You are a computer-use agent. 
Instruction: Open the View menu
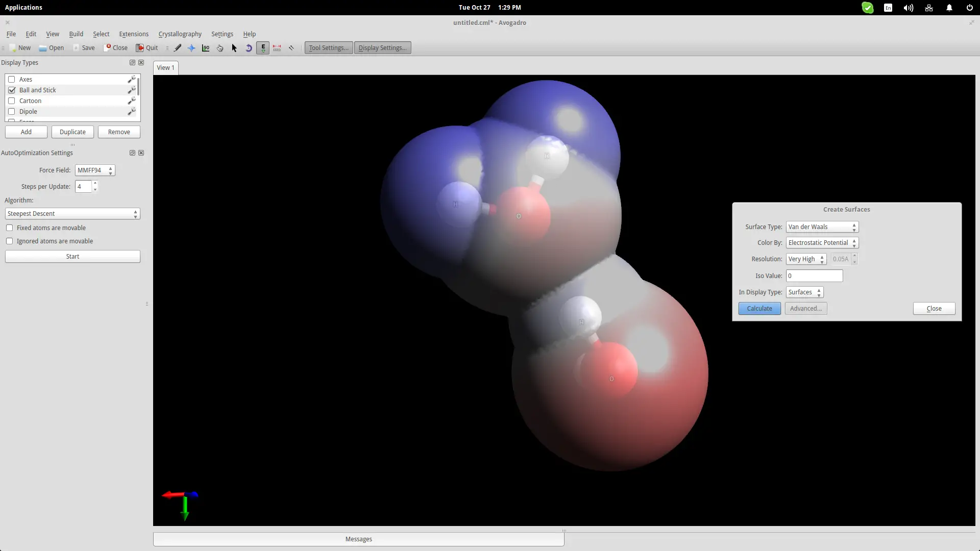coord(53,34)
